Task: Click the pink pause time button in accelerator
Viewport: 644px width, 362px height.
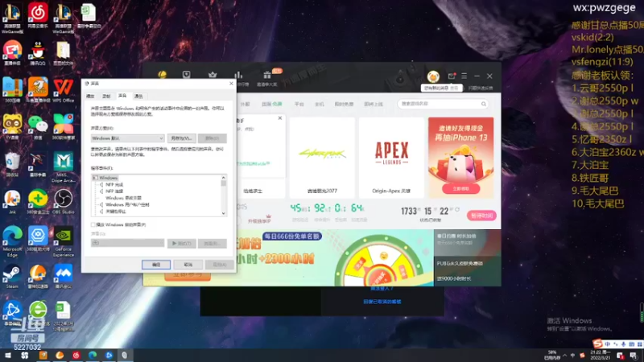Action: pyautogui.click(x=481, y=216)
